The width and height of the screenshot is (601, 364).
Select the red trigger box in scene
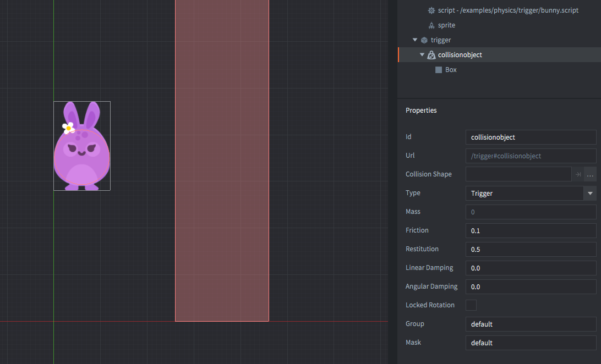pos(222,161)
